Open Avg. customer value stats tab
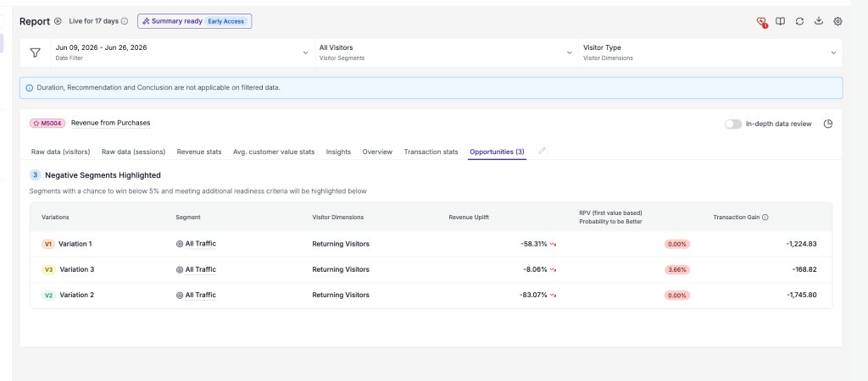This screenshot has width=868, height=381. (274, 152)
